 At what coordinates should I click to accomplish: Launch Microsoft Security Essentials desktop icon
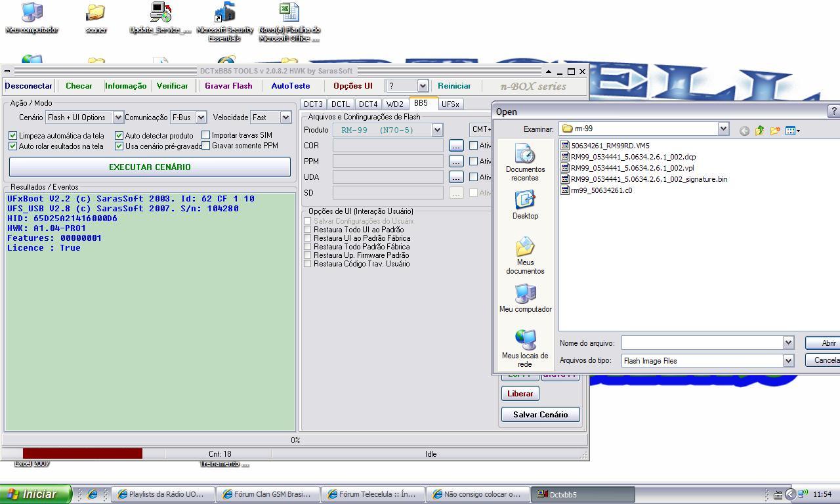click(224, 22)
